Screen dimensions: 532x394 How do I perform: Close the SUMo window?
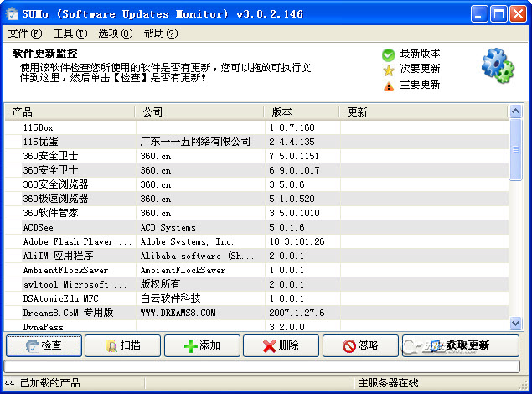point(518,14)
